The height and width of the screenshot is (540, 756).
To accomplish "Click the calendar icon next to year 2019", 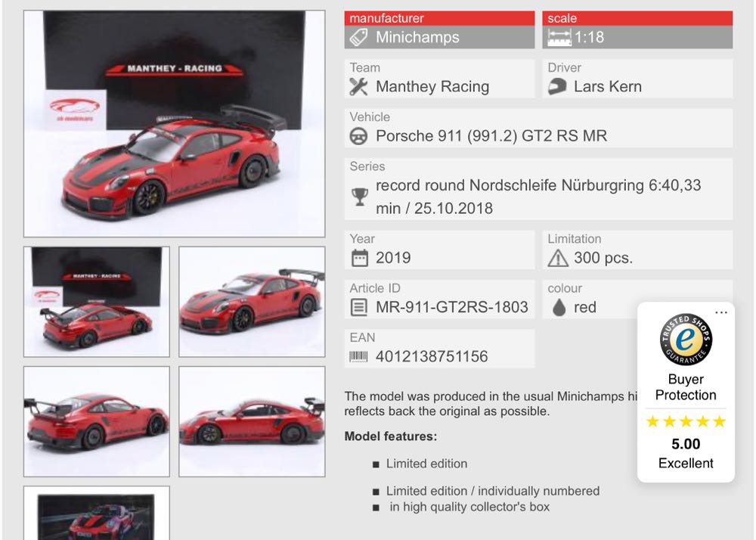I will click(361, 256).
